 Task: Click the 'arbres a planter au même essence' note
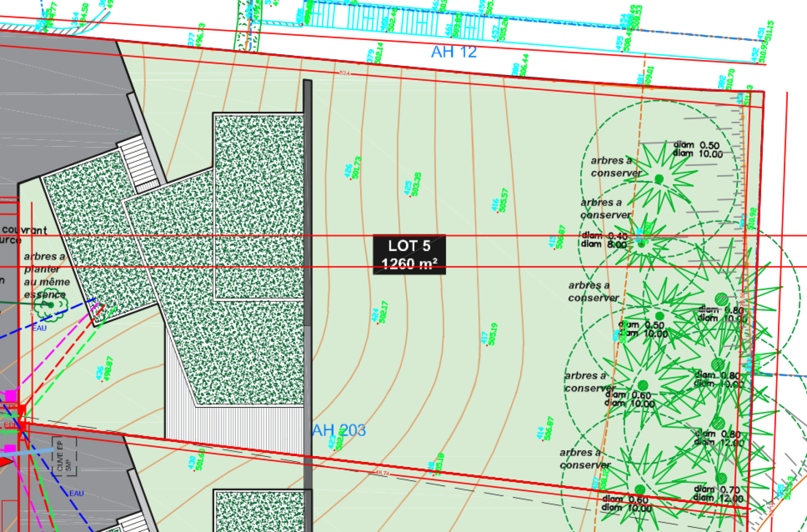(x=47, y=275)
